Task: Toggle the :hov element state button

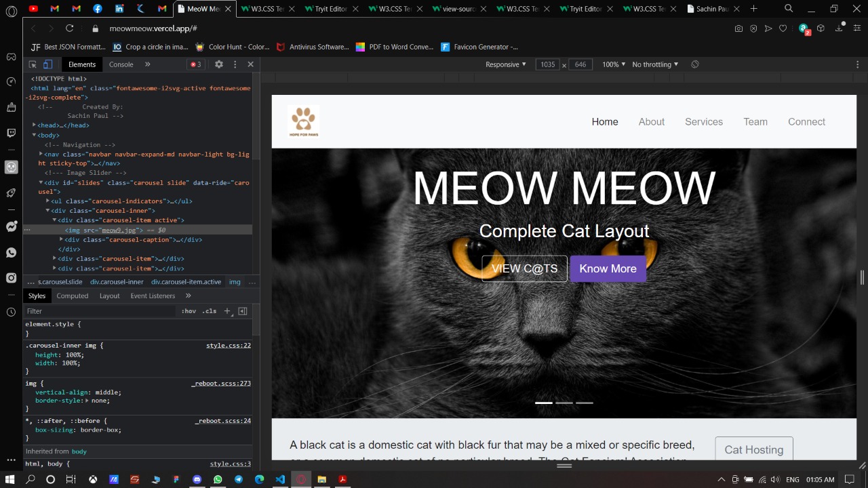Action: [x=189, y=311]
